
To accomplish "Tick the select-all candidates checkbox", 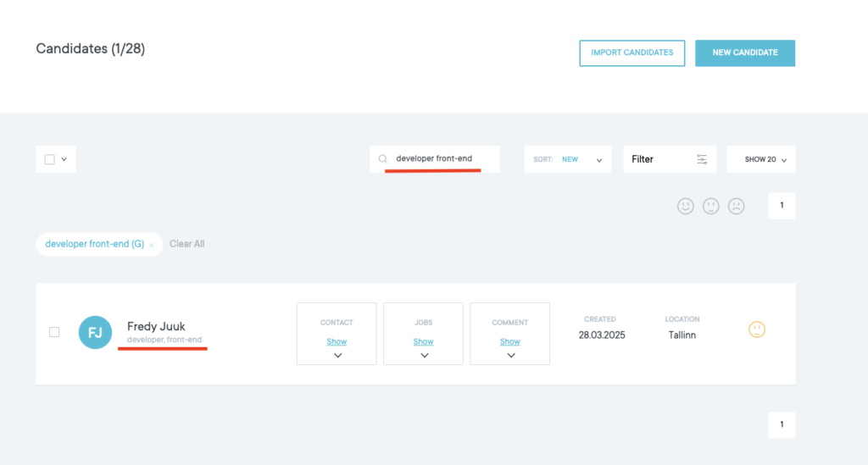I will pyautogui.click(x=50, y=159).
